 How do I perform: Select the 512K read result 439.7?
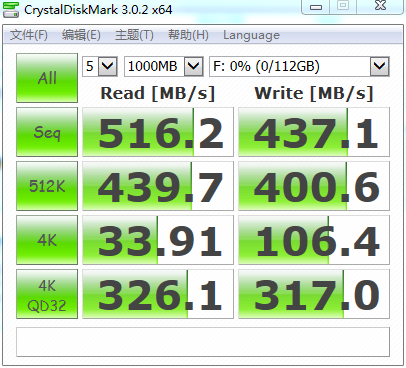158,186
